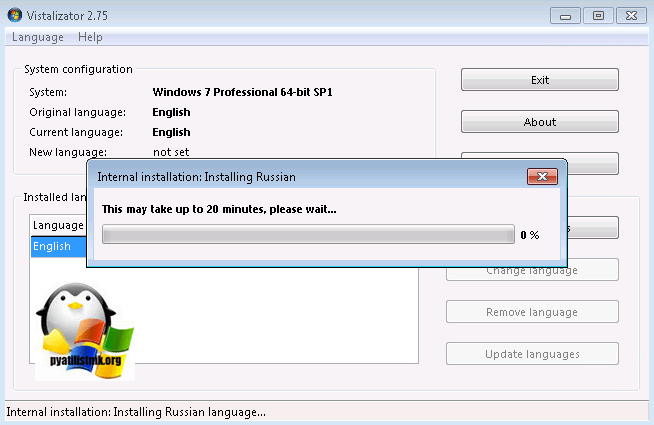
Task: Click the 'not set' new language value
Action: (x=171, y=152)
